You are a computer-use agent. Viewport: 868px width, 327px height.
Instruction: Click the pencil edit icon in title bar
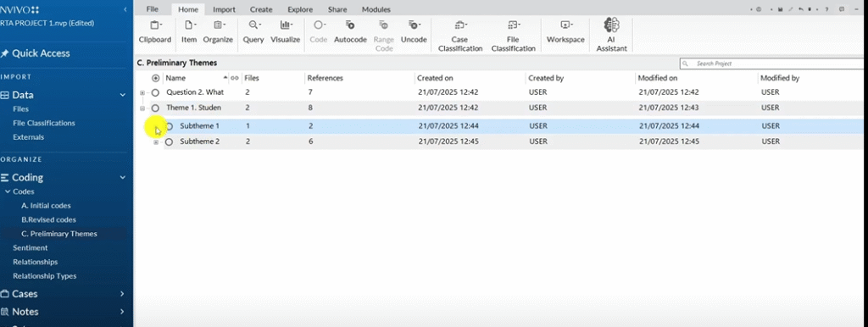790,9
